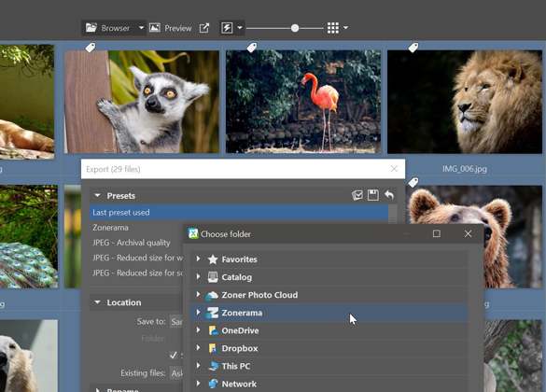Image resolution: width=546 pixels, height=392 pixels.
Task: Click the tag icon above the lion photo
Action: point(413,48)
